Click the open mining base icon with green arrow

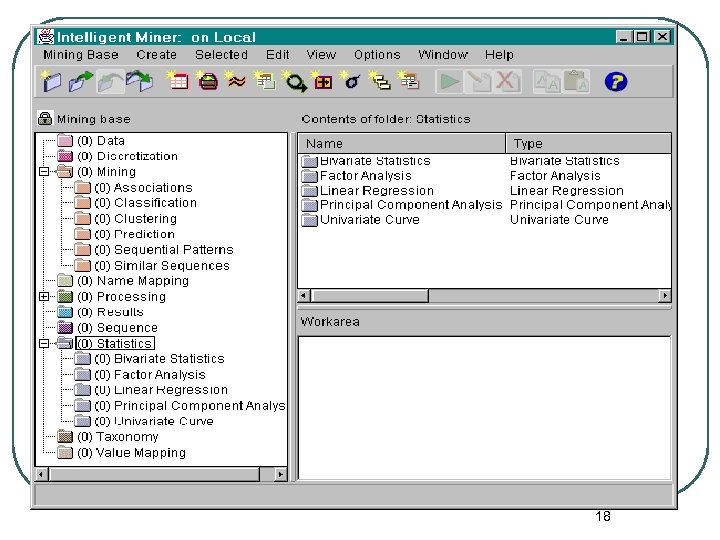[x=80, y=82]
